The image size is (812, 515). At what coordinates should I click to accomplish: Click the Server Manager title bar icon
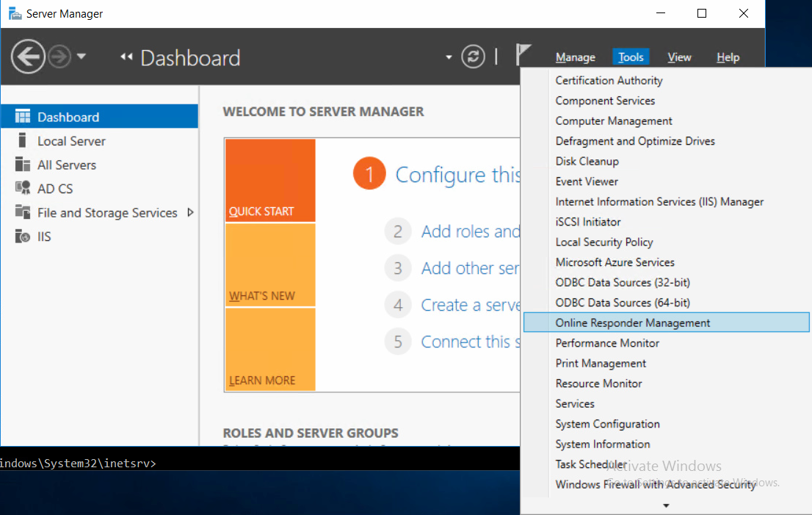15,13
